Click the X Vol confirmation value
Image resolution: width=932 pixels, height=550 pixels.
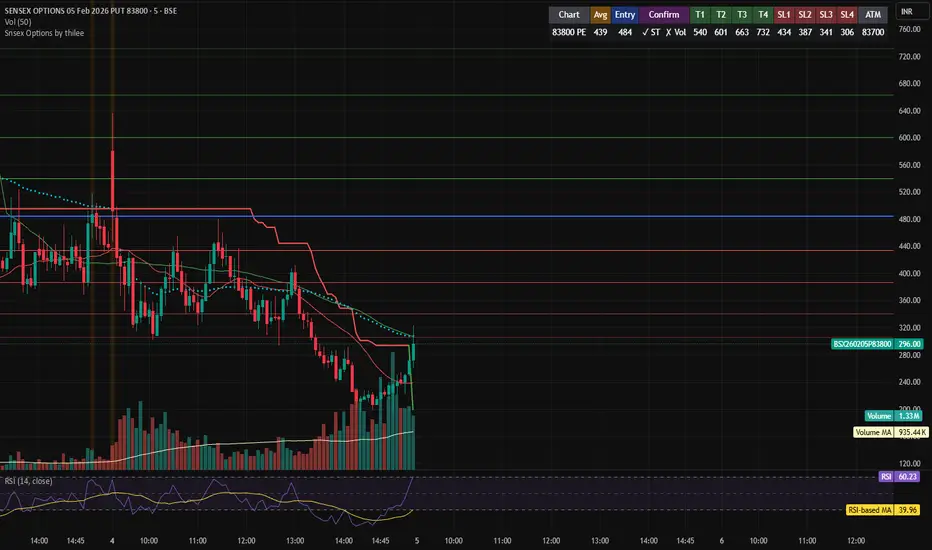coord(676,32)
